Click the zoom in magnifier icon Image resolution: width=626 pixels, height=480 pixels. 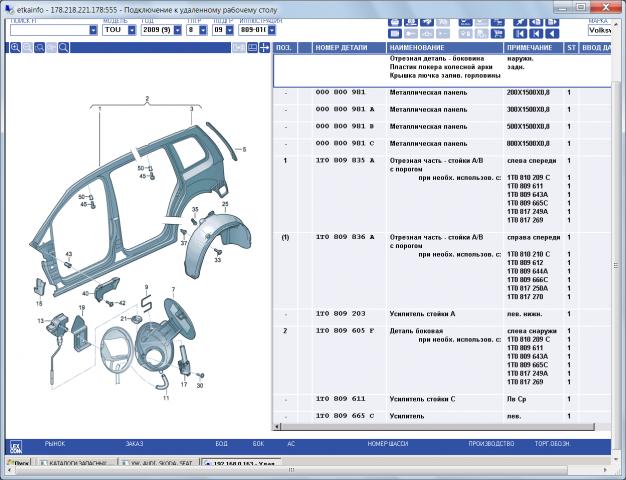pos(15,47)
